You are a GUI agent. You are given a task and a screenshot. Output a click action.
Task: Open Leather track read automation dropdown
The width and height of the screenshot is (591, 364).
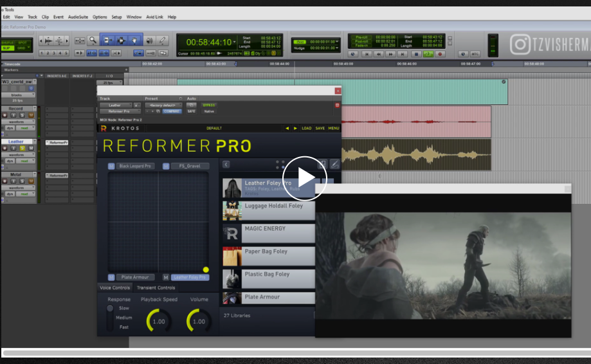coord(25,161)
